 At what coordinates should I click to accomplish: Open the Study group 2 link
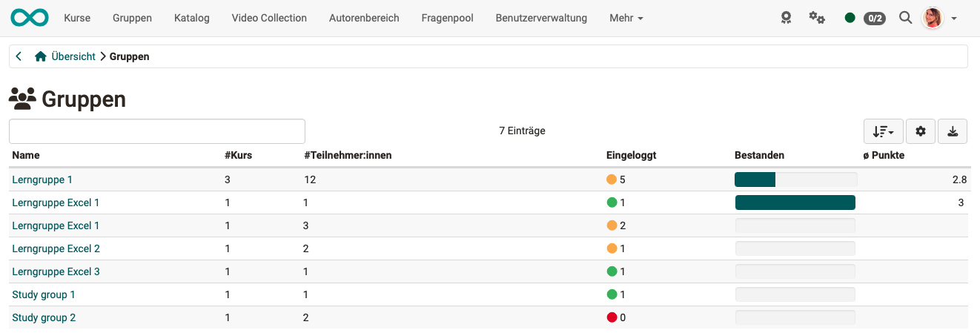(44, 317)
